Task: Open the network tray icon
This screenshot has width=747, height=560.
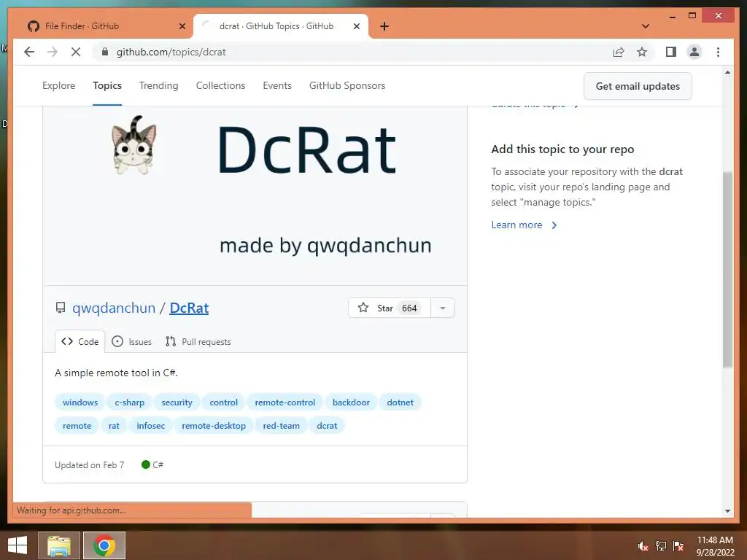Action: tap(661, 546)
